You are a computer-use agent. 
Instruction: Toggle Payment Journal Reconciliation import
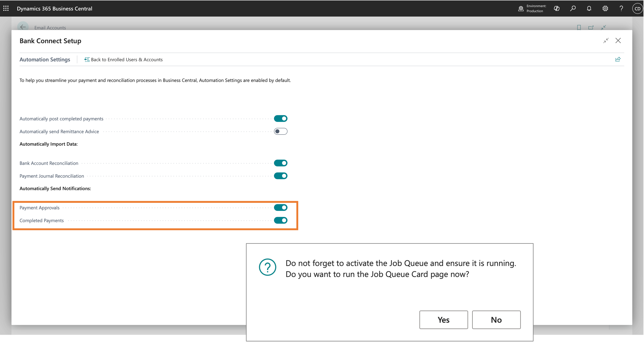click(281, 176)
